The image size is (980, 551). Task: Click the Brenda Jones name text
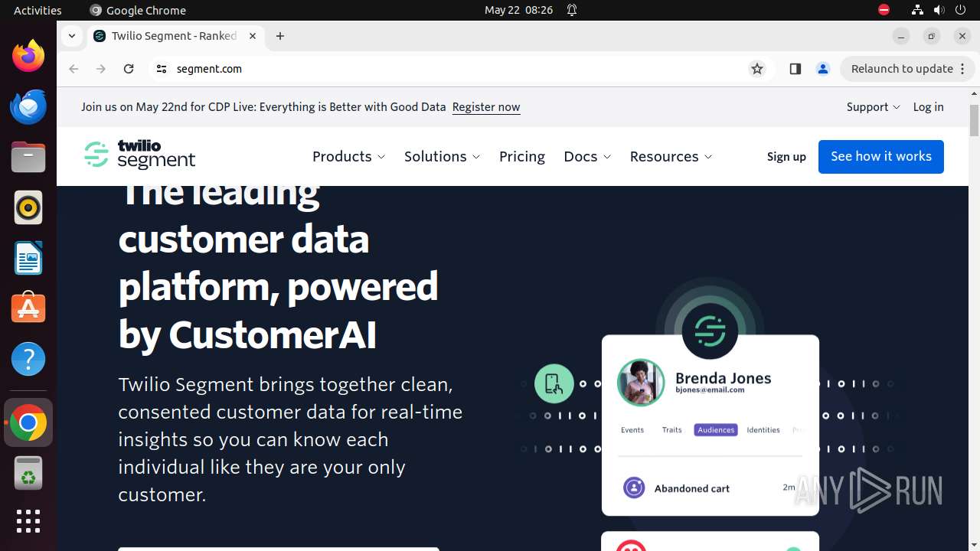[x=723, y=378]
